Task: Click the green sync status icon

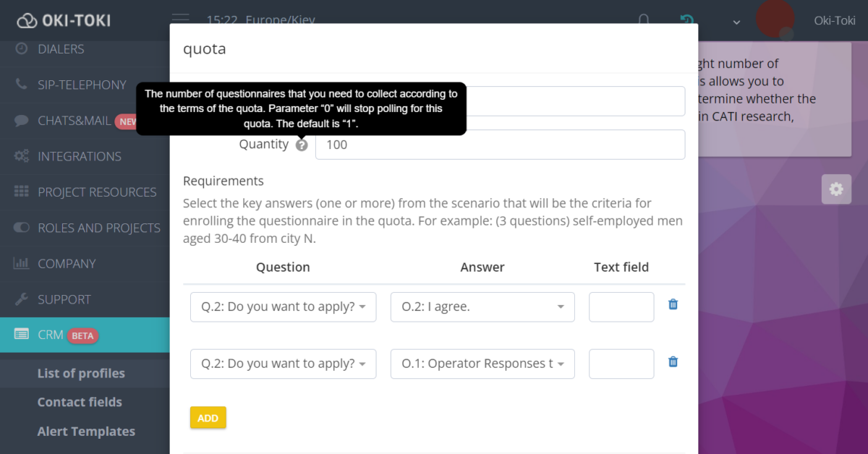Action: pos(686,20)
